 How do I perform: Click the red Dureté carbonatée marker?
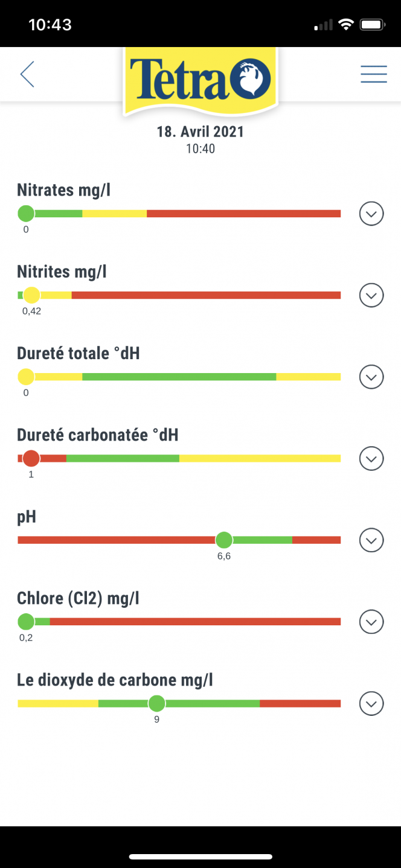pos(31,459)
